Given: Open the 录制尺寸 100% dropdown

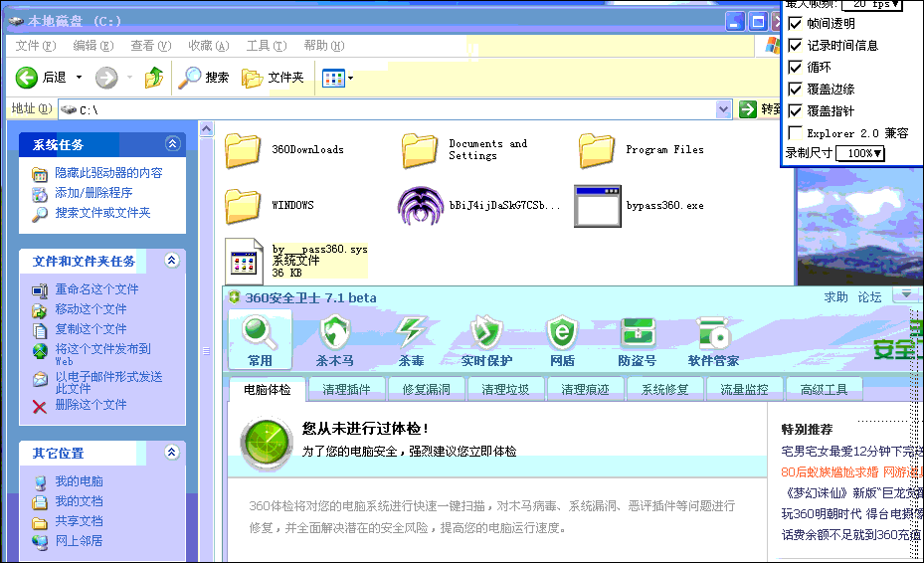Looking at the screenshot, I should tap(861, 153).
